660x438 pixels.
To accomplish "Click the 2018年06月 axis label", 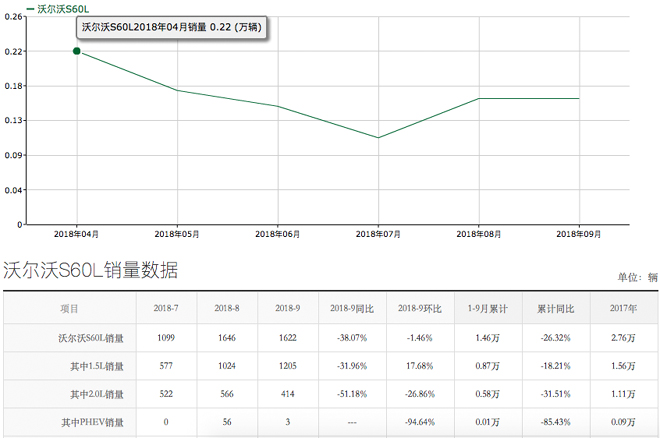I will (x=277, y=234).
